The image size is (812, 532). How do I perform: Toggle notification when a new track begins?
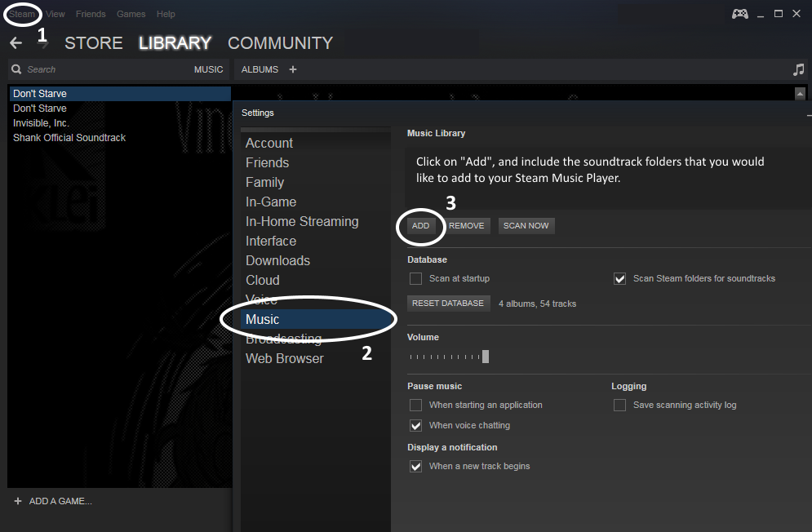[416, 466]
